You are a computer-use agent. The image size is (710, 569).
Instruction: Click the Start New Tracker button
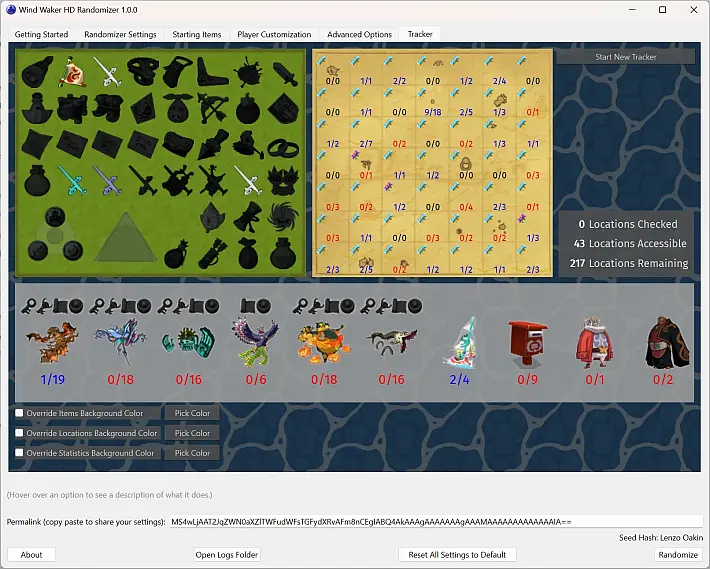[625, 57]
